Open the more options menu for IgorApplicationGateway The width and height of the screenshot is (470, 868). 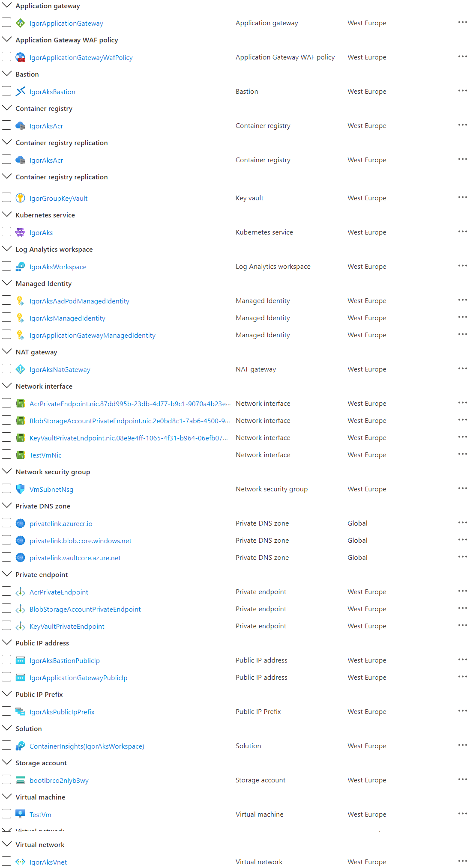click(462, 22)
